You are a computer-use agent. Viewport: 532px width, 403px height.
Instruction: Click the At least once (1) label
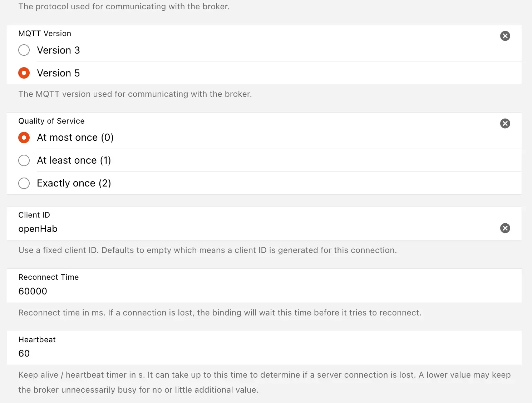(74, 160)
